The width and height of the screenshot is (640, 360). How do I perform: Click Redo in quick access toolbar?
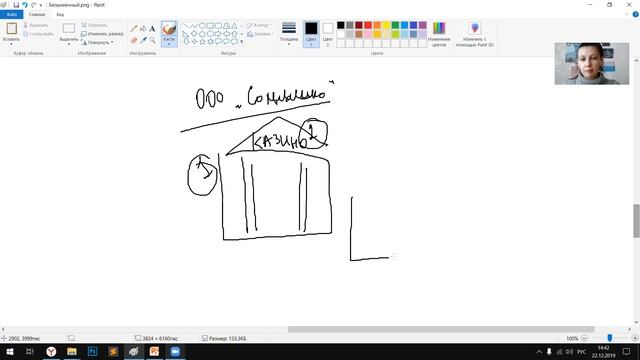(33, 5)
